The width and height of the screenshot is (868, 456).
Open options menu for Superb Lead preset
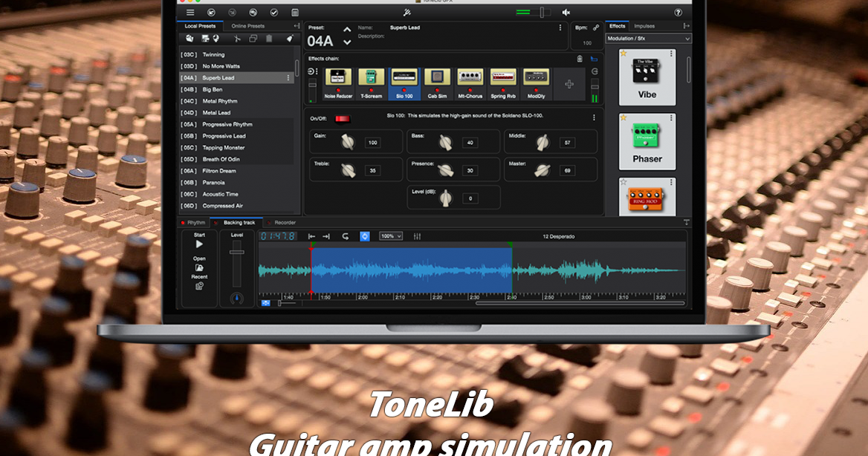point(288,78)
